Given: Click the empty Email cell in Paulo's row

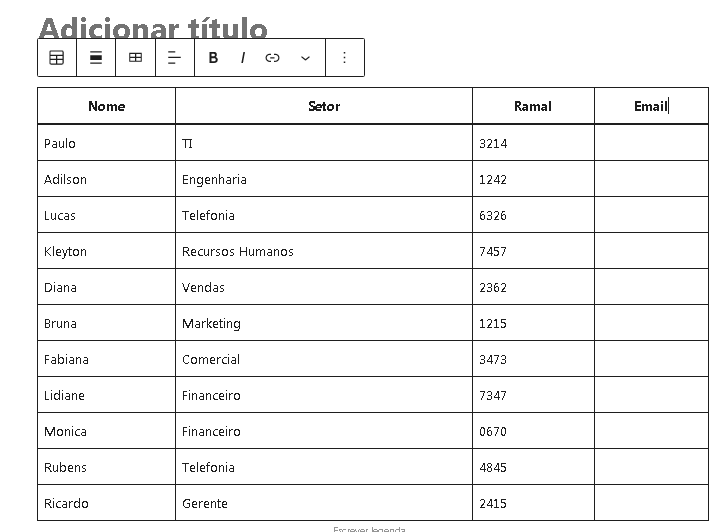Looking at the screenshot, I should coord(651,143).
